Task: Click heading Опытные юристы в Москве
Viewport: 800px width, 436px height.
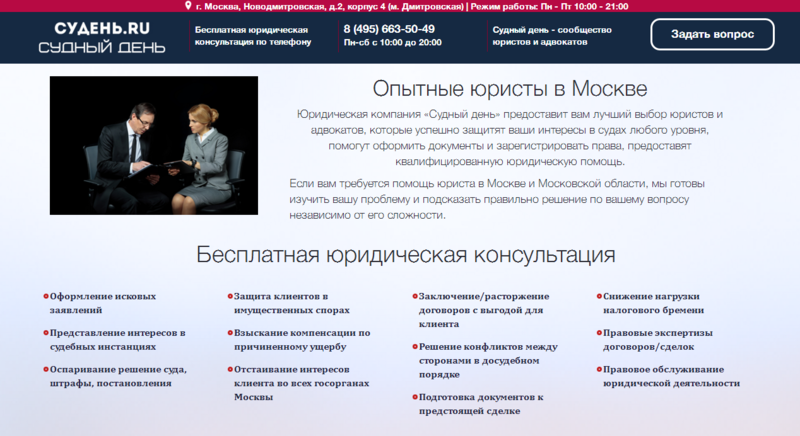Action: 510,89
